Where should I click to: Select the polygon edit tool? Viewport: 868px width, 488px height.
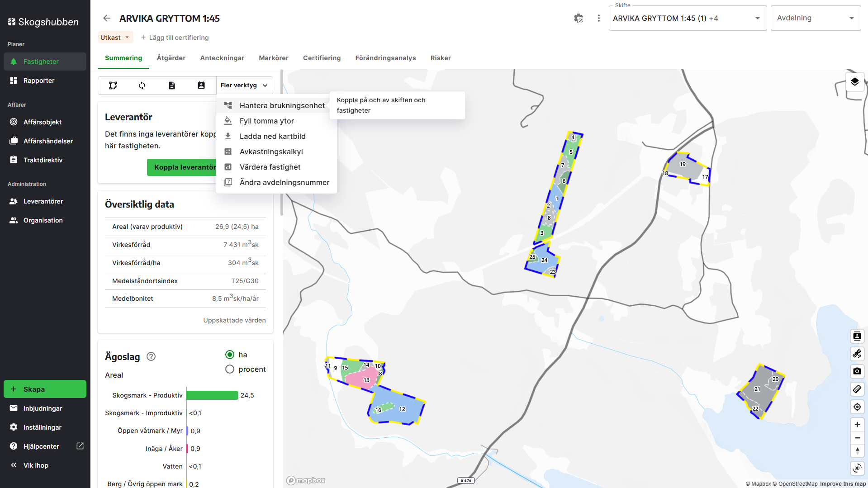pos(113,85)
